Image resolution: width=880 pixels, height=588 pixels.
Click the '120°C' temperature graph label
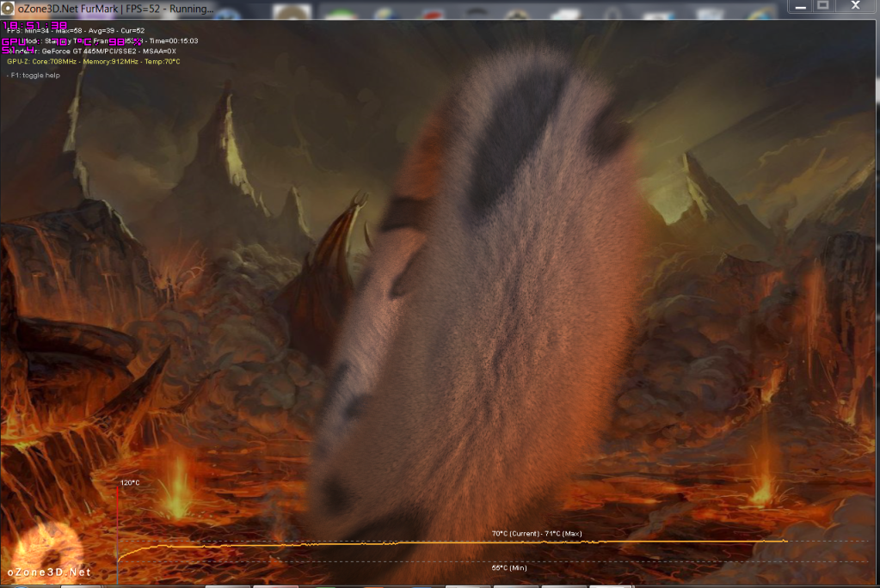point(130,482)
